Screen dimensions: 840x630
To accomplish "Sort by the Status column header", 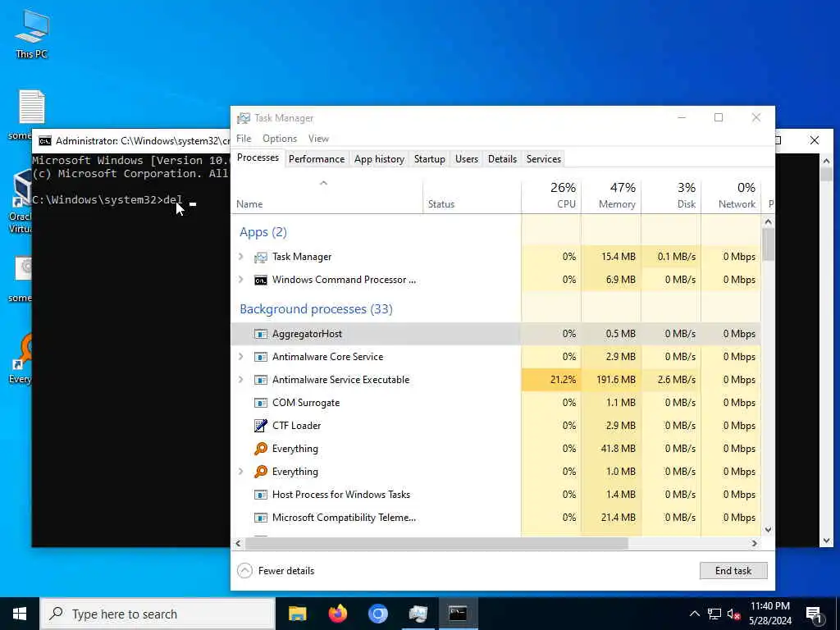I will click(x=472, y=196).
